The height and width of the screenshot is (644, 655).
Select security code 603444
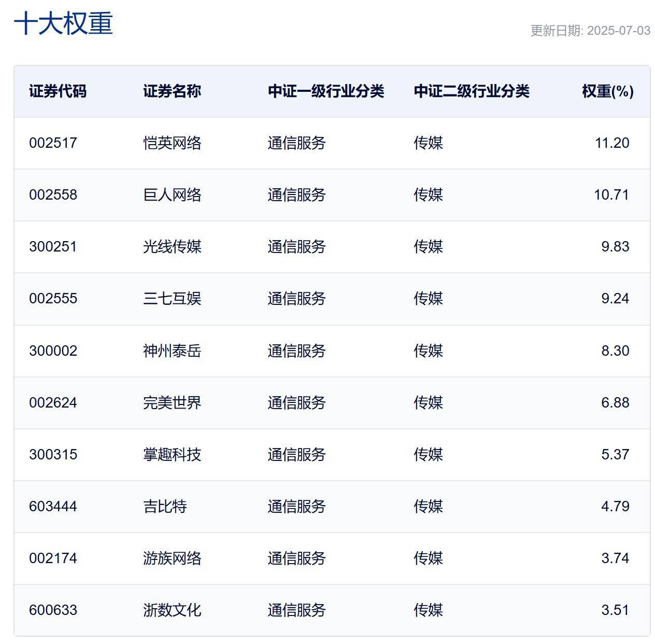pyautogui.click(x=53, y=507)
